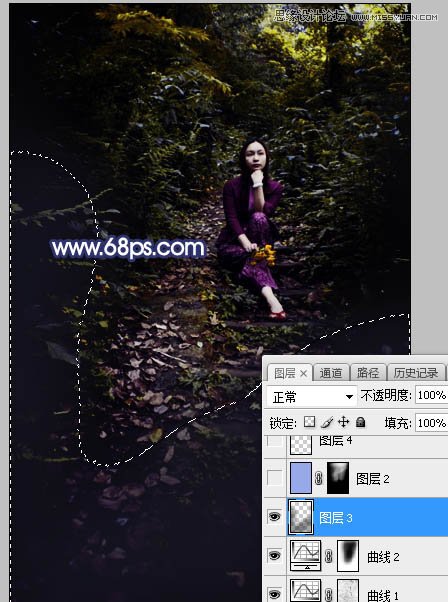Select the layer mask thumbnail of 图层 2
The height and width of the screenshot is (602, 448).
pos(338,478)
